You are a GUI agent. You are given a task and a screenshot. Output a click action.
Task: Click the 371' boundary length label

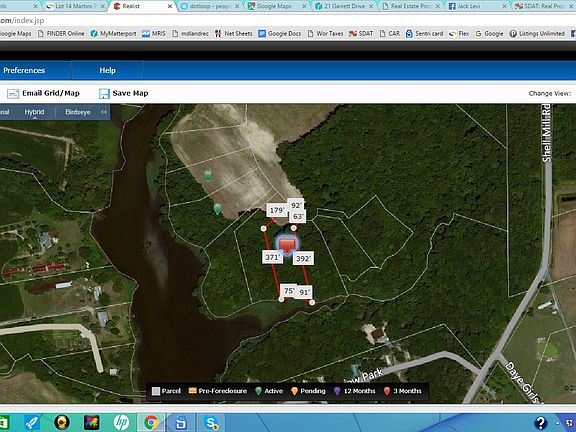(x=273, y=257)
